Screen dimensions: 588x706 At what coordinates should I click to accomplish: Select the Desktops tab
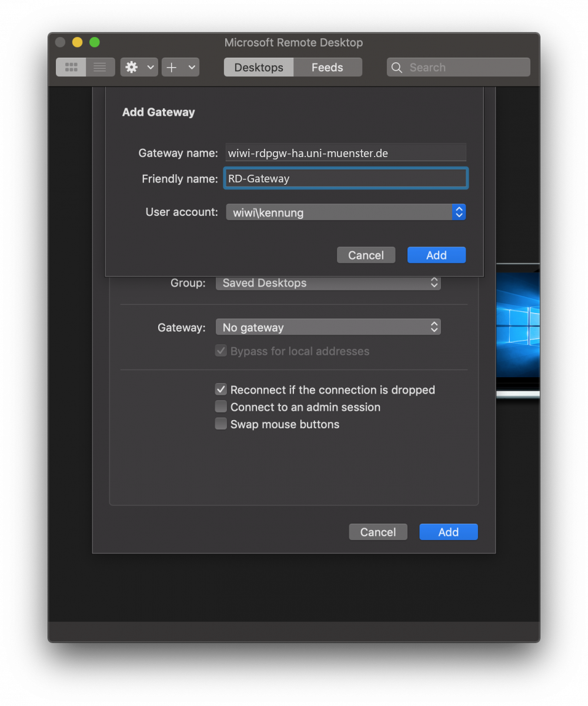[x=259, y=67]
